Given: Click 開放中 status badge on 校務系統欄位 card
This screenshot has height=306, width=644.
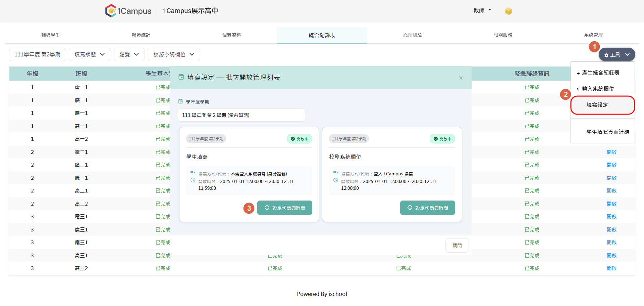Looking at the screenshot, I should pos(442,139).
